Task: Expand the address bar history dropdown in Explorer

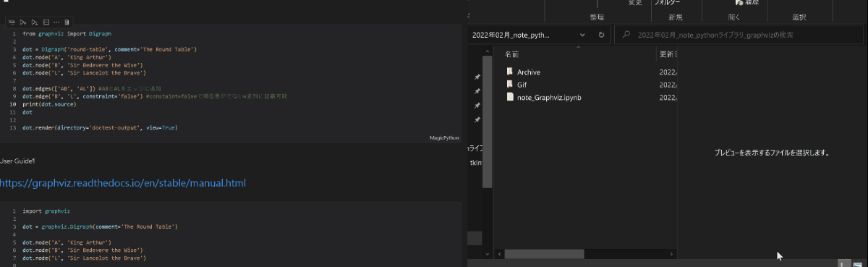Action: click(x=582, y=35)
